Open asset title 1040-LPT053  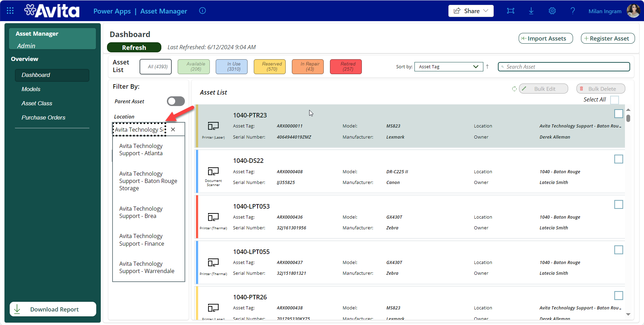[x=251, y=206]
